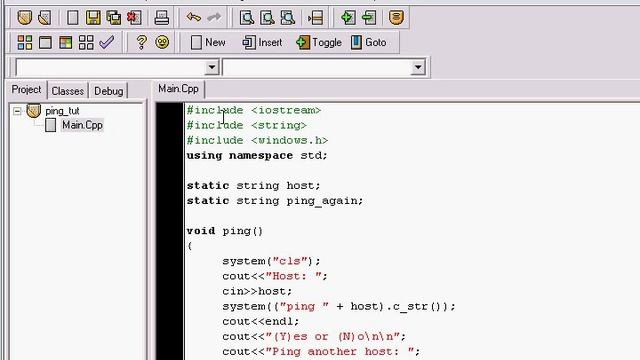Close the file with red X icon
Image resolution: width=640 pixels, height=360 pixels.
(134, 18)
